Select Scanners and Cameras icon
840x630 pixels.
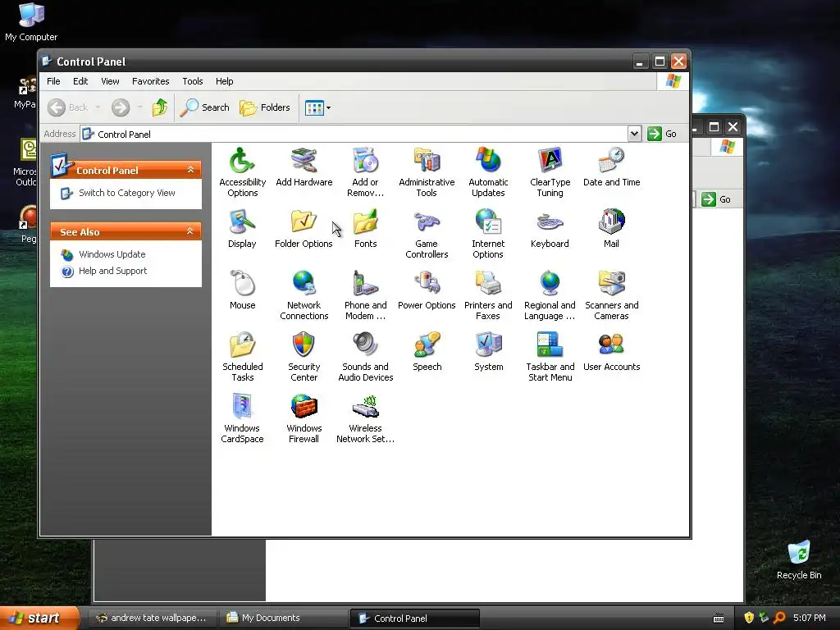611,283
